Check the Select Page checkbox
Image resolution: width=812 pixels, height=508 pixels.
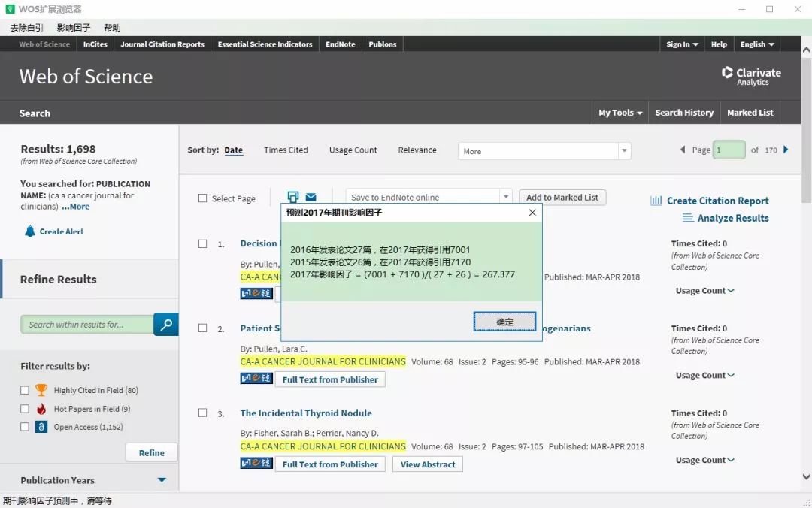click(x=203, y=198)
